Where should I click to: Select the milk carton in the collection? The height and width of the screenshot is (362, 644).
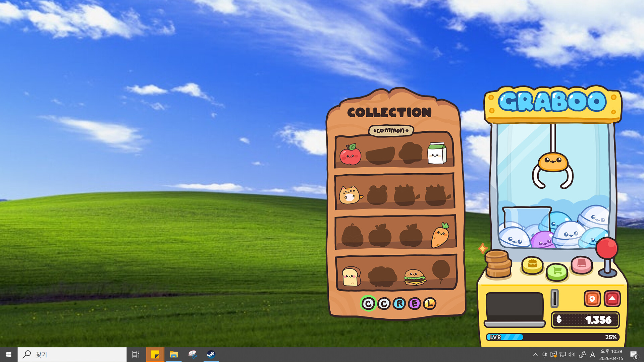pos(437,153)
